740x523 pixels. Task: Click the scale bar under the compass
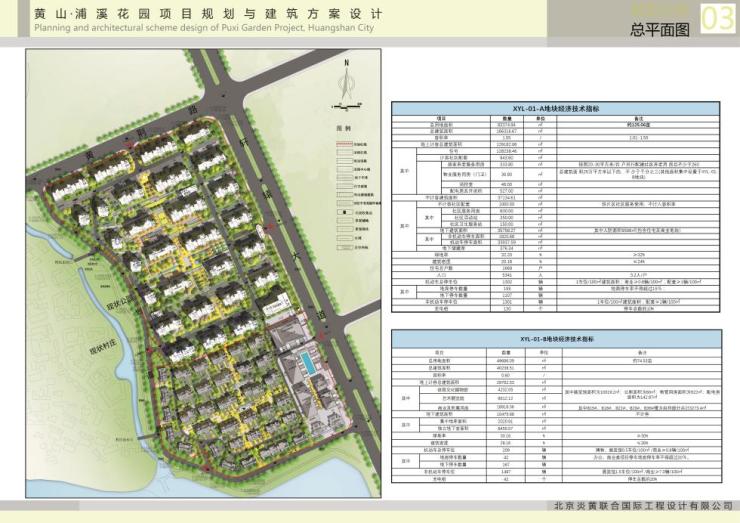pyautogui.click(x=347, y=107)
